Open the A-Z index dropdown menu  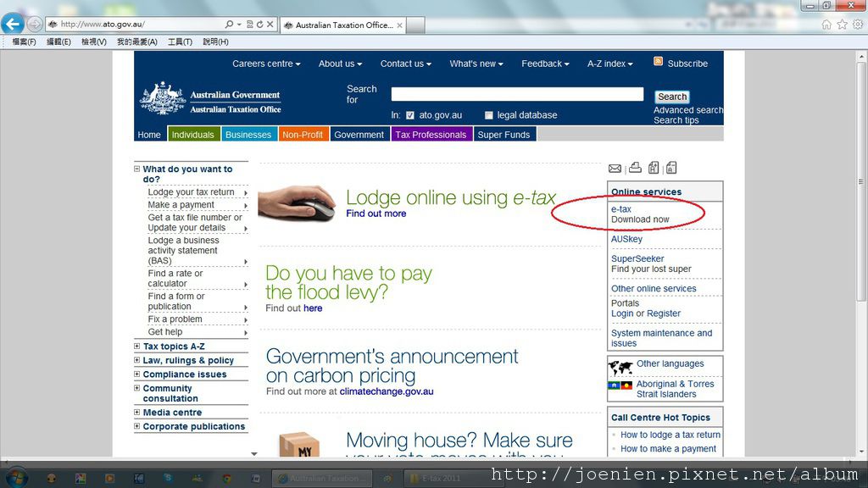coord(610,64)
